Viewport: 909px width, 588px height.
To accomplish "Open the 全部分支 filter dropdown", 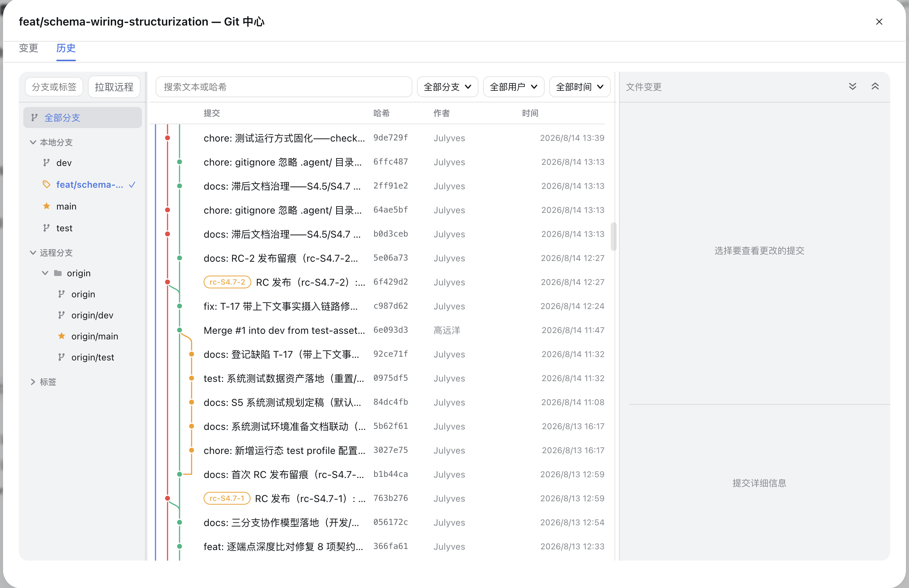I will click(x=447, y=87).
